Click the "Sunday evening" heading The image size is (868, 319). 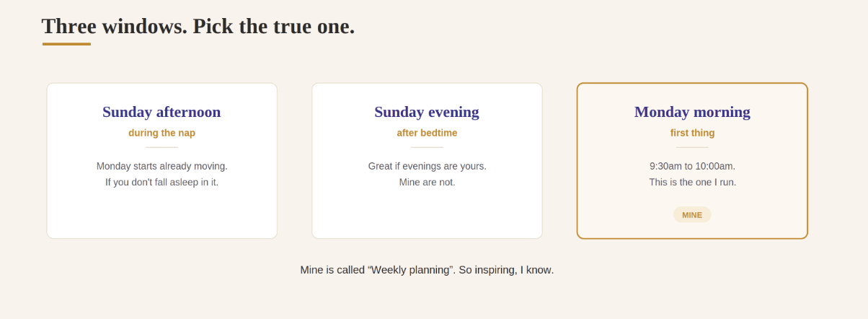pyautogui.click(x=427, y=112)
